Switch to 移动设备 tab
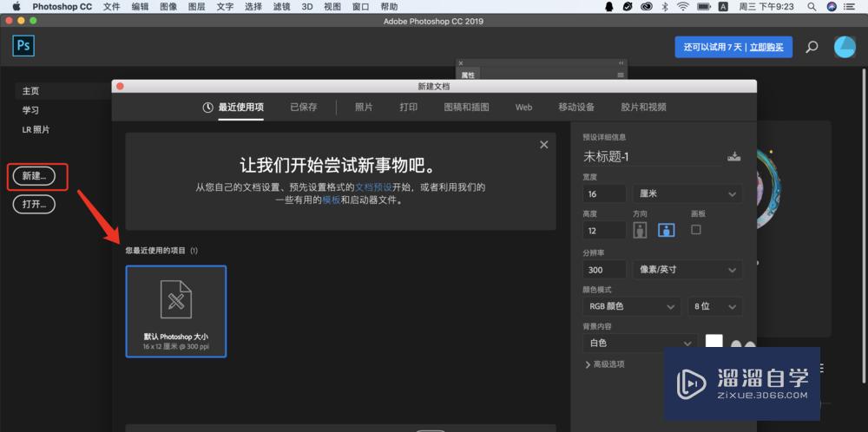 576,108
